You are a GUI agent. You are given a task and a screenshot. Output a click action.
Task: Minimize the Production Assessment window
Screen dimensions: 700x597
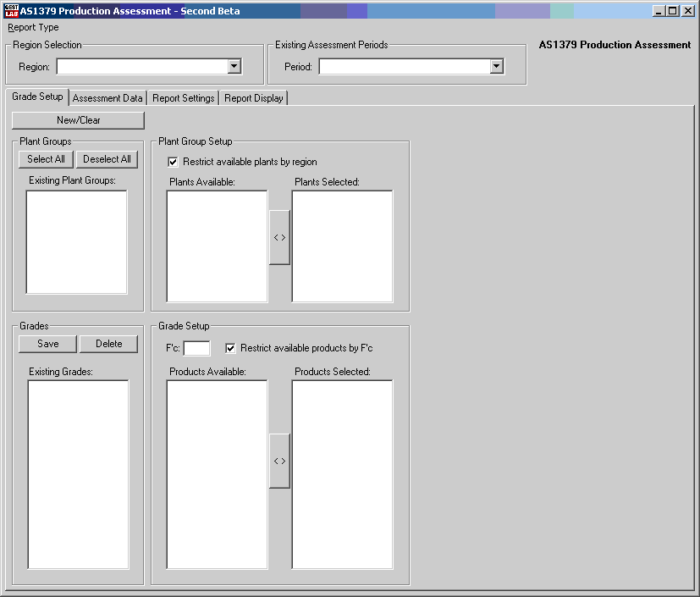(659, 11)
